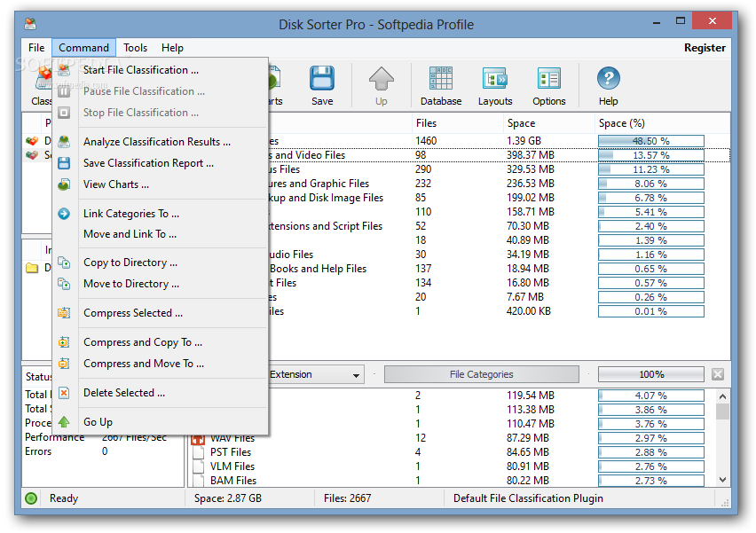Click the 11.23 % progress bar
Image resolution: width=756 pixels, height=533 pixels.
[x=651, y=169]
